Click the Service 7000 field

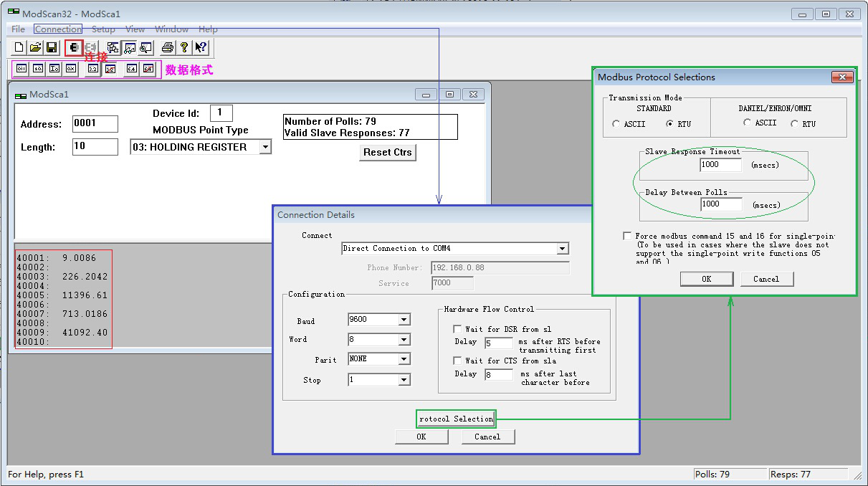click(452, 283)
